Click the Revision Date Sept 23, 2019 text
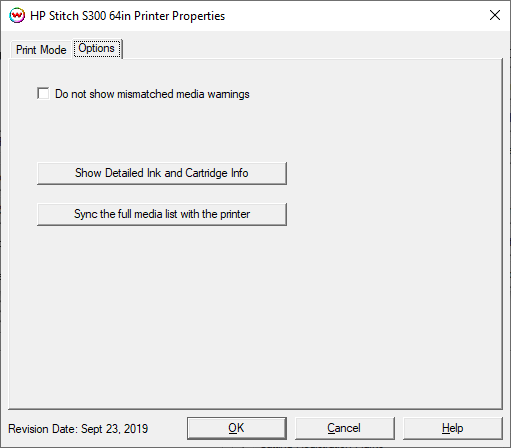Viewport: 511px width, 448px height. 78,429
